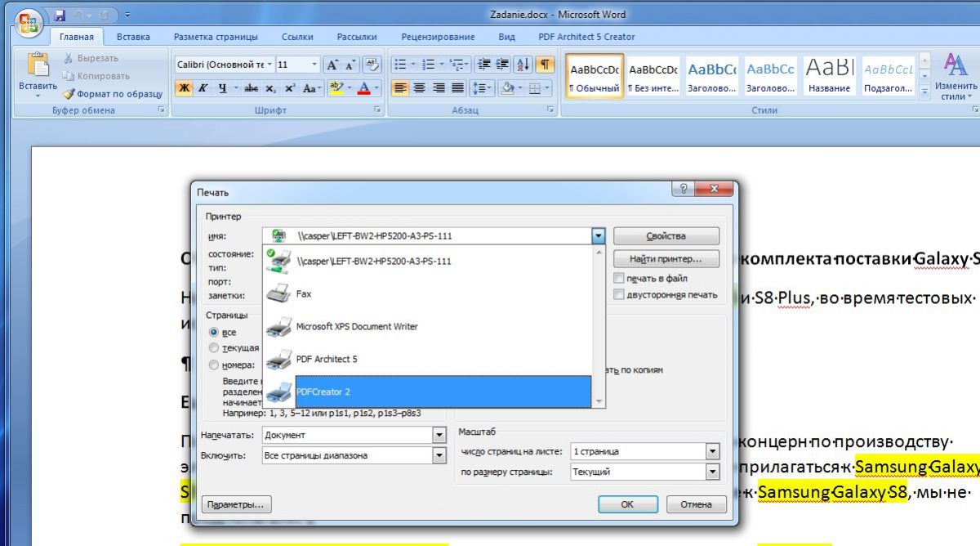
Task: Decrease paragraph indent
Action: tap(483, 65)
